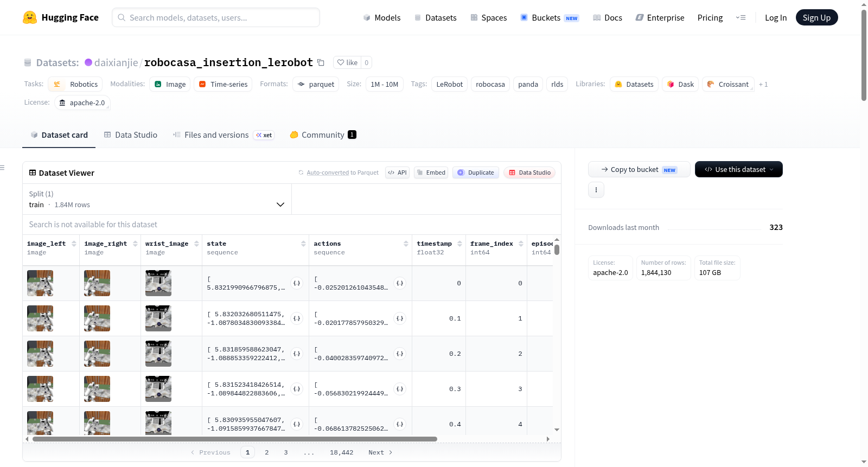This screenshot has height=467, width=868.
Task: Click the API button in Dataset Viewer
Action: coord(397,172)
